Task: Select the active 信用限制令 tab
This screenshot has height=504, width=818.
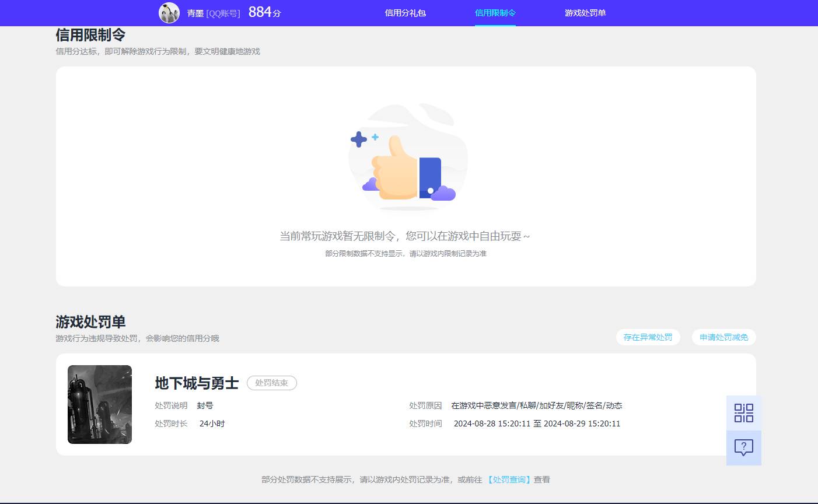Action: 495,12
